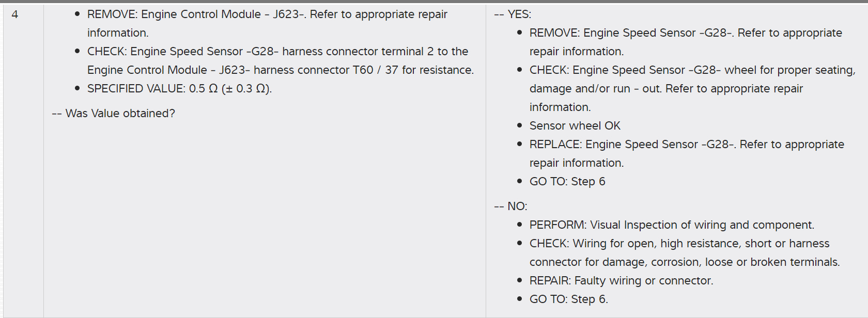The width and height of the screenshot is (868, 318).
Task: Click 'GO TO: Step 6' under YES
Action: (567, 182)
